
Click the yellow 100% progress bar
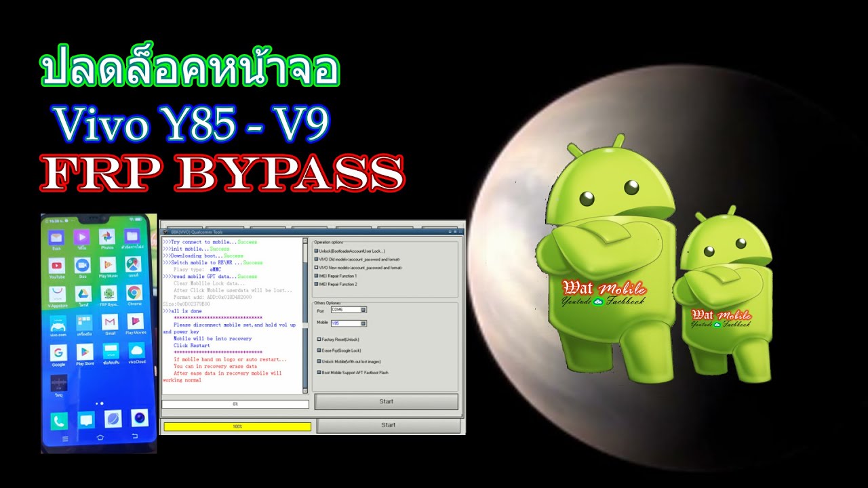pyautogui.click(x=237, y=427)
